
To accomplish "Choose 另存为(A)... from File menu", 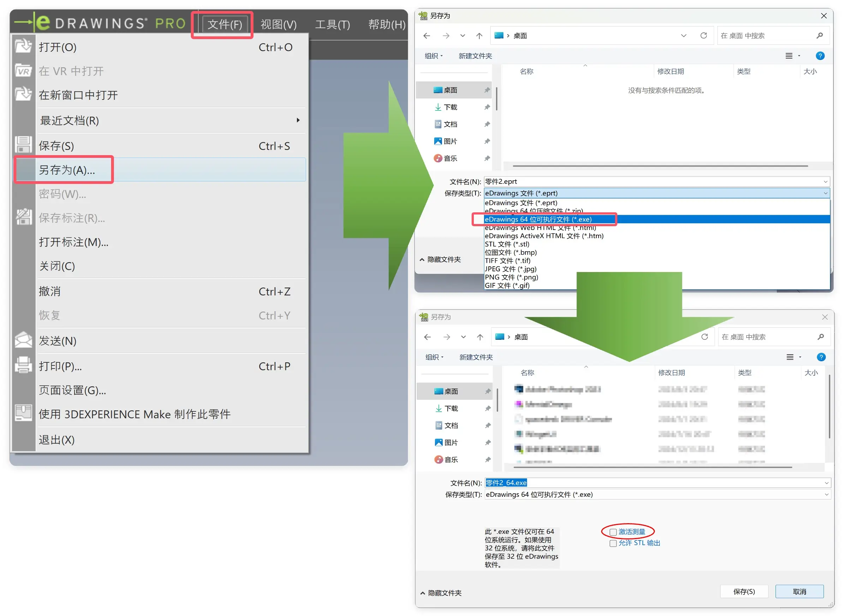I will pos(67,170).
